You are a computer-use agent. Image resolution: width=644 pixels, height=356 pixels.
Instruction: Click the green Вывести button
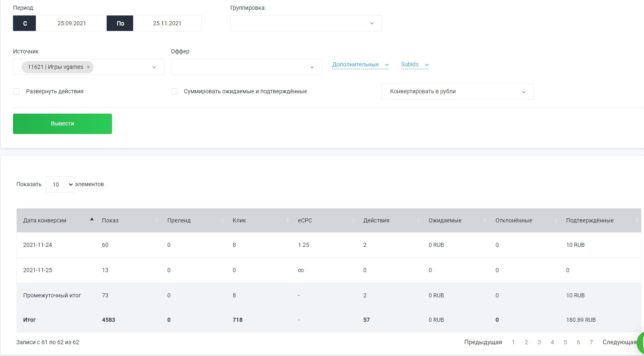point(62,124)
